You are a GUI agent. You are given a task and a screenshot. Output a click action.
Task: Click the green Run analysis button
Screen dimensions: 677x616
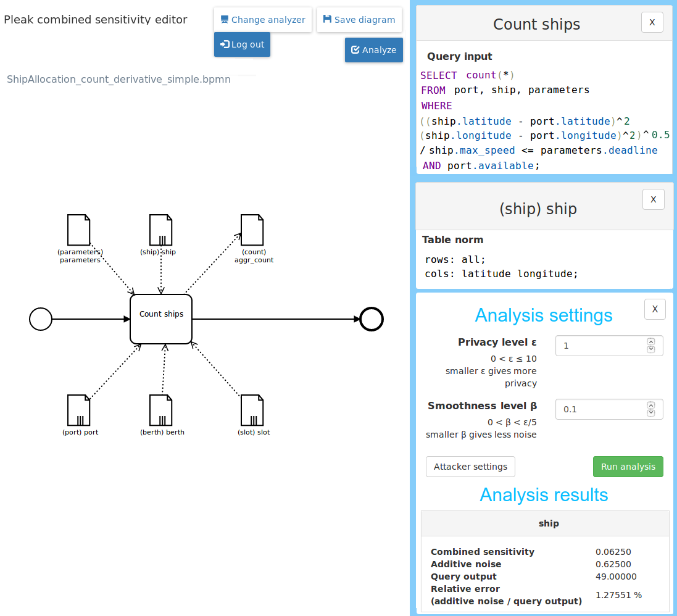point(628,467)
